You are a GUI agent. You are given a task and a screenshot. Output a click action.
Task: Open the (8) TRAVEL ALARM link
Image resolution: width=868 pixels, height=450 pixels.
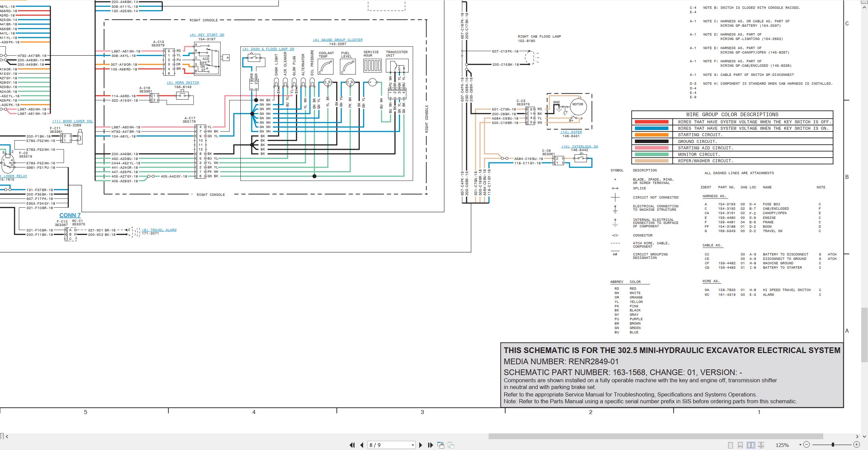coord(159,230)
